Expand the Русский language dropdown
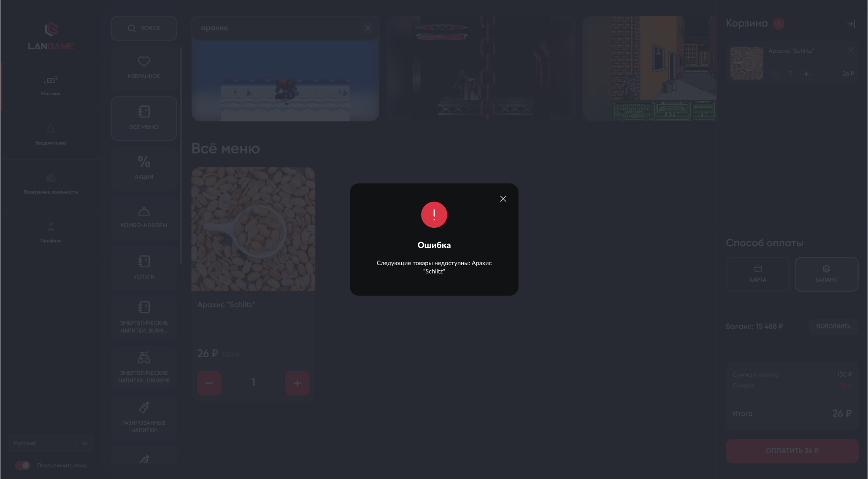 point(51,443)
